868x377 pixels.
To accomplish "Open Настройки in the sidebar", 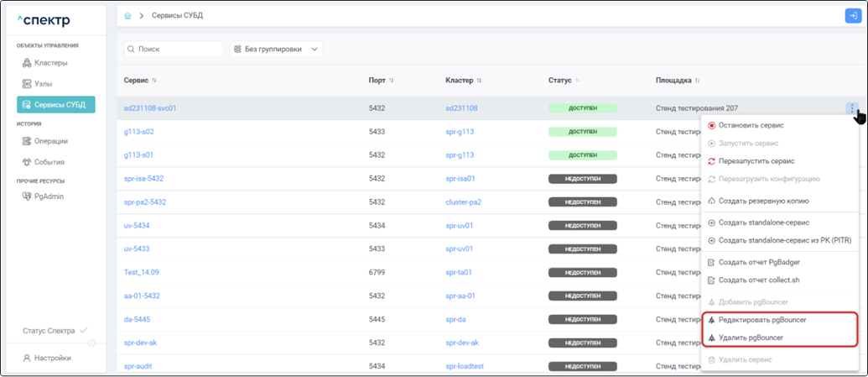I will [x=52, y=358].
